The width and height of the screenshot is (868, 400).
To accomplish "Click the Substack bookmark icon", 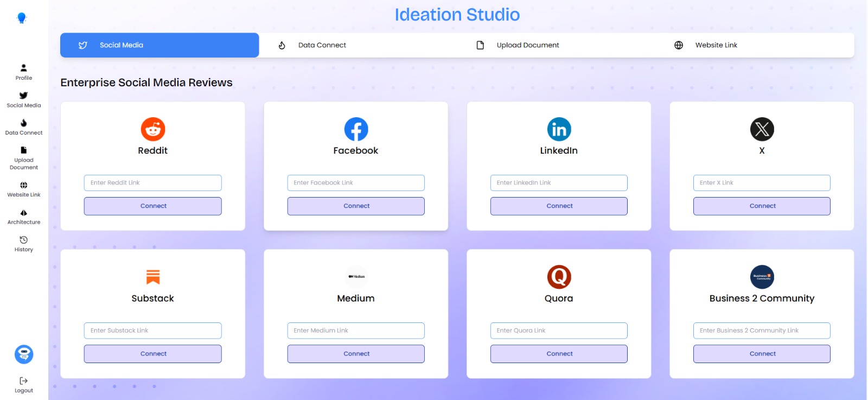I will 153,277.
